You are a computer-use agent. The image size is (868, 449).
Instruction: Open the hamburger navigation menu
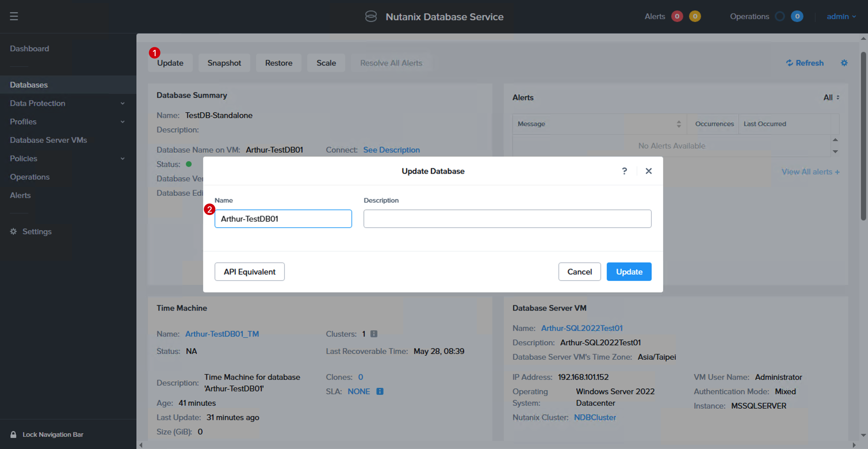click(x=14, y=16)
